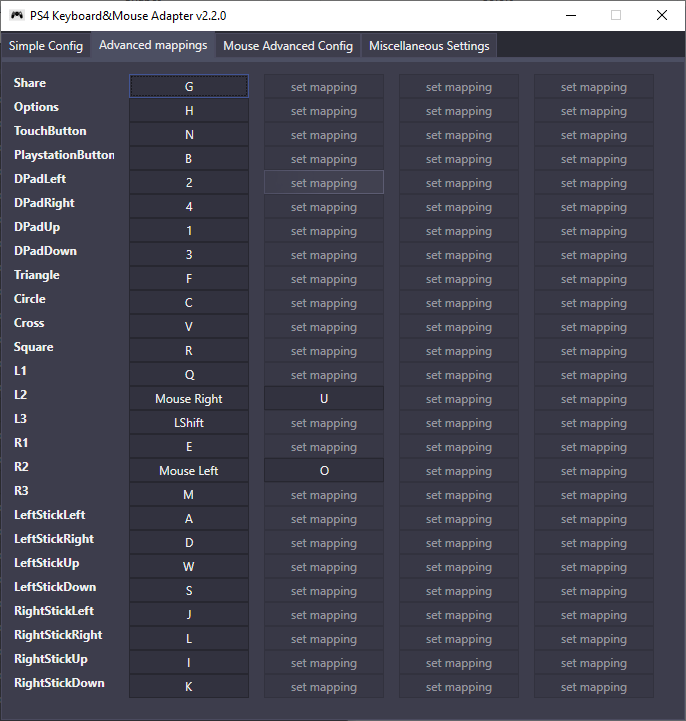Change the RightStickRight mapping L
The image size is (686, 721).
(189, 638)
